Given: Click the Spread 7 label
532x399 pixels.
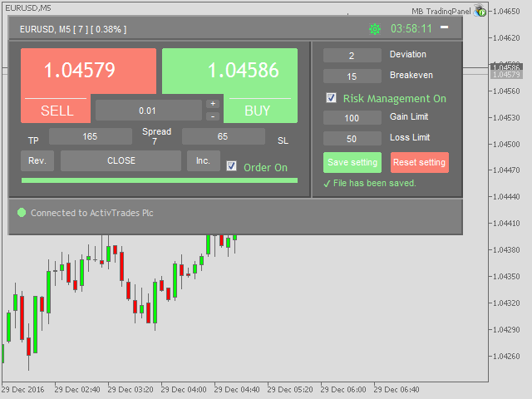Looking at the screenshot, I should (156, 136).
